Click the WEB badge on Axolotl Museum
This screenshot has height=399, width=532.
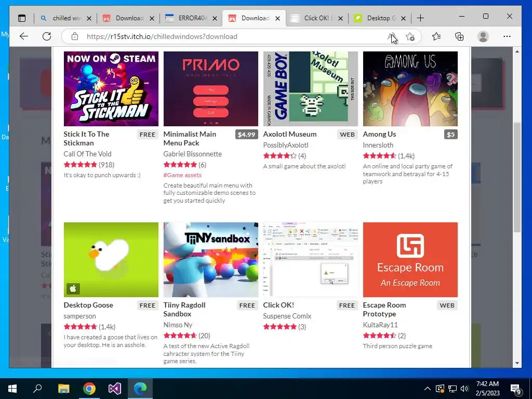348,135
